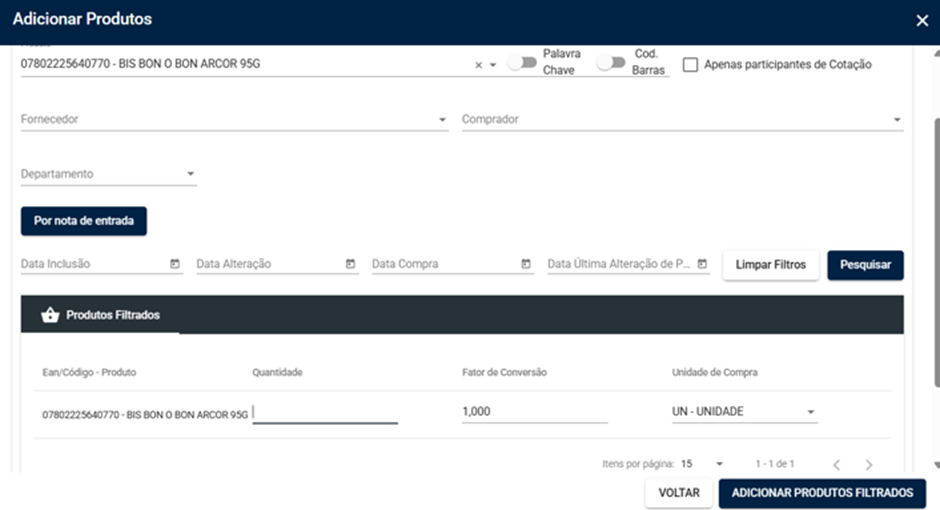Open the Unidade de Compra dropdown

click(744, 412)
